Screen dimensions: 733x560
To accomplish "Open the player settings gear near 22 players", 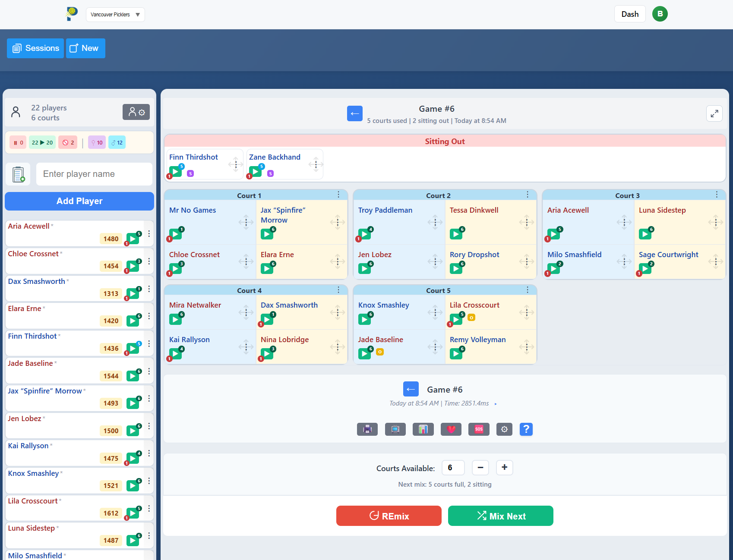I will click(136, 112).
